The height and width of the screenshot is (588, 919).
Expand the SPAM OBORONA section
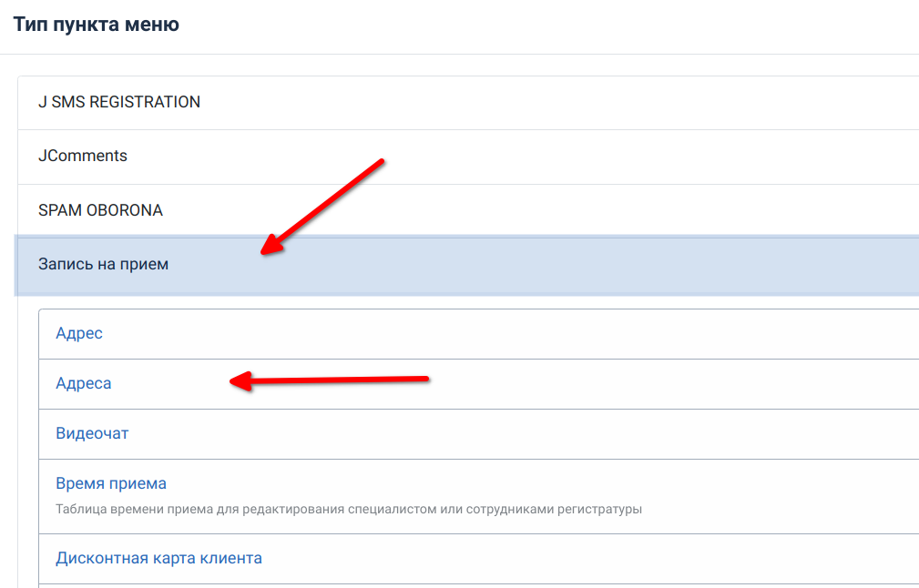click(x=100, y=210)
